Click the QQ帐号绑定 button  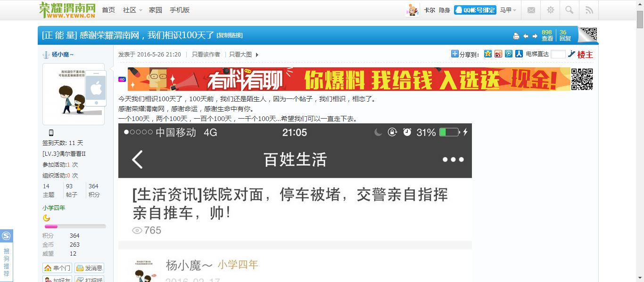(475, 10)
